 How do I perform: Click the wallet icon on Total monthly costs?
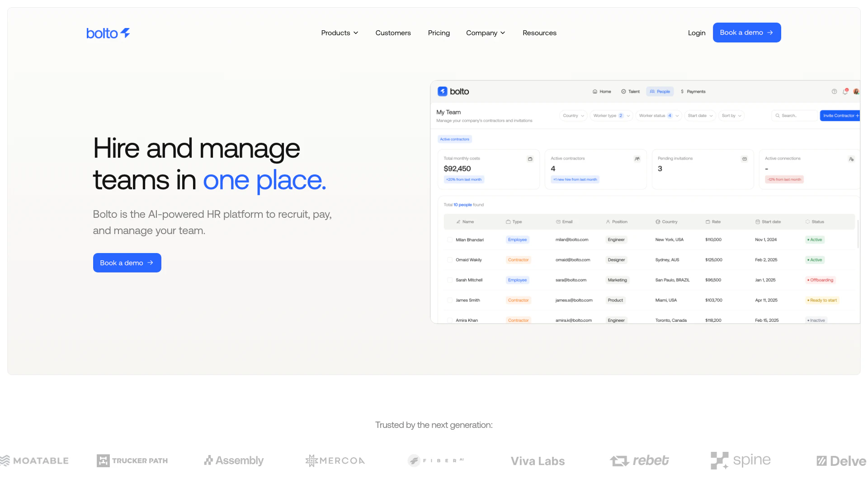click(530, 159)
